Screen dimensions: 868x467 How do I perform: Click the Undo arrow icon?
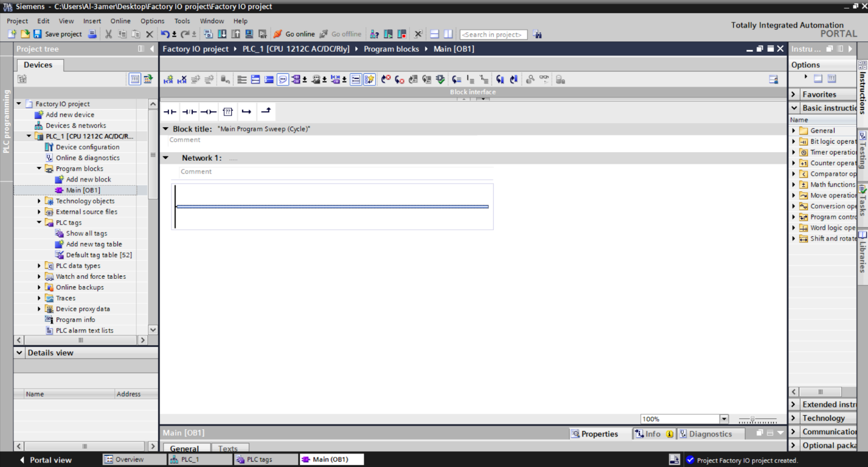[165, 34]
